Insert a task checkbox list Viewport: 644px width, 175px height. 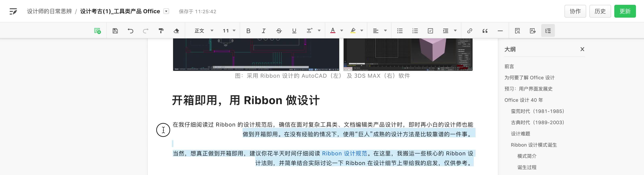coord(430,31)
